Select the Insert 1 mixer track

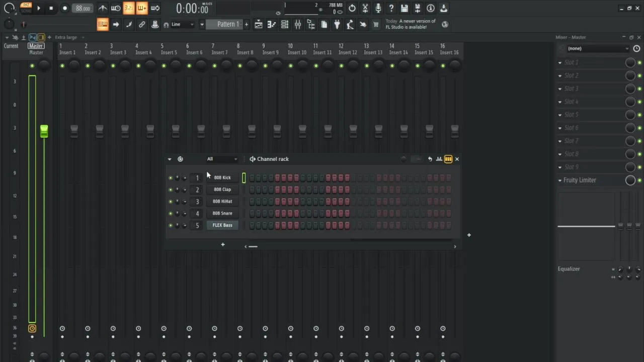click(67, 49)
